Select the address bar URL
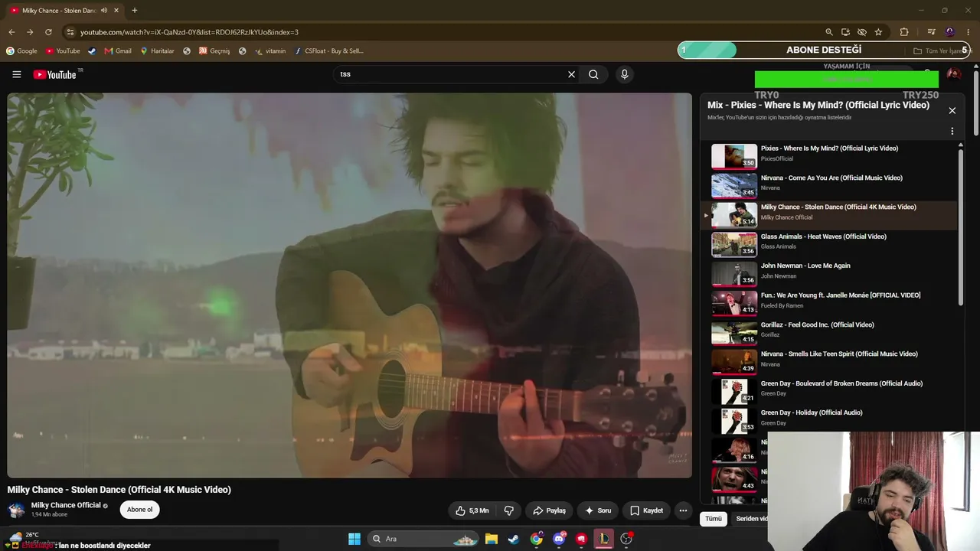This screenshot has width=980, height=551. [x=189, y=32]
